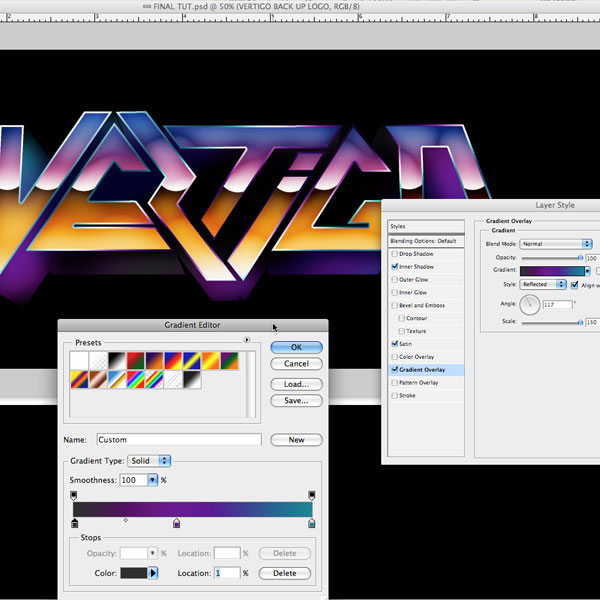Open the Blend Mode dropdown set to Normal
This screenshot has width=600, height=600.
pyautogui.click(x=557, y=243)
